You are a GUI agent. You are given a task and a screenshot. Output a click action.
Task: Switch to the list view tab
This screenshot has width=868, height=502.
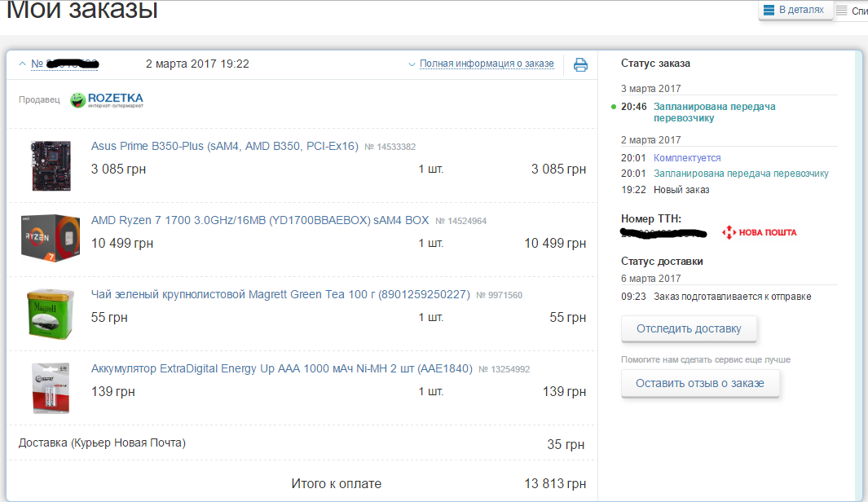click(852, 11)
